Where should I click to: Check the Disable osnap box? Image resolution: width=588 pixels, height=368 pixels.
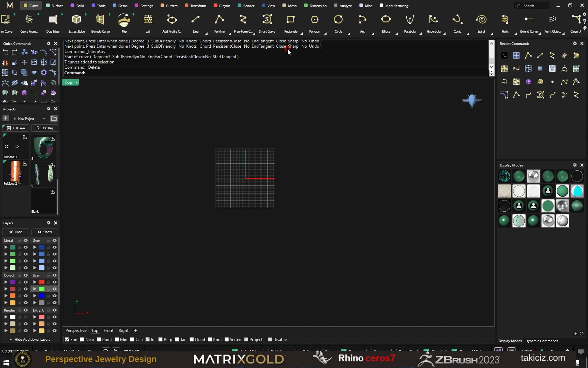point(270,339)
